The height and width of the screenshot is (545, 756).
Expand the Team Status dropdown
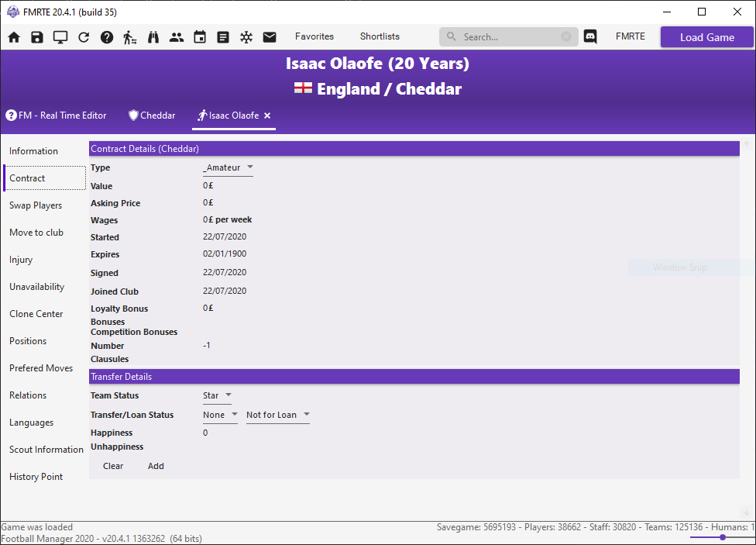pos(218,396)
